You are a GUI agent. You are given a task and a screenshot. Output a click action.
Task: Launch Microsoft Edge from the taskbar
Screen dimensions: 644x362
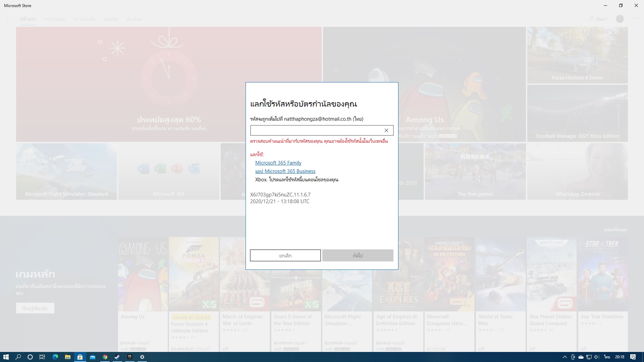55,357
